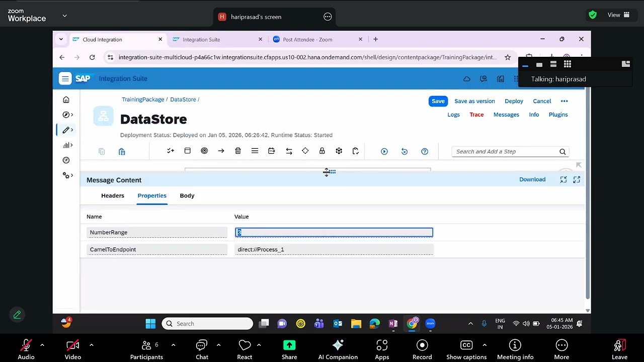Viewport: 644px width, 362px height.
Task: Open Security lock icon in toolbar
Action: coord(322,151)
